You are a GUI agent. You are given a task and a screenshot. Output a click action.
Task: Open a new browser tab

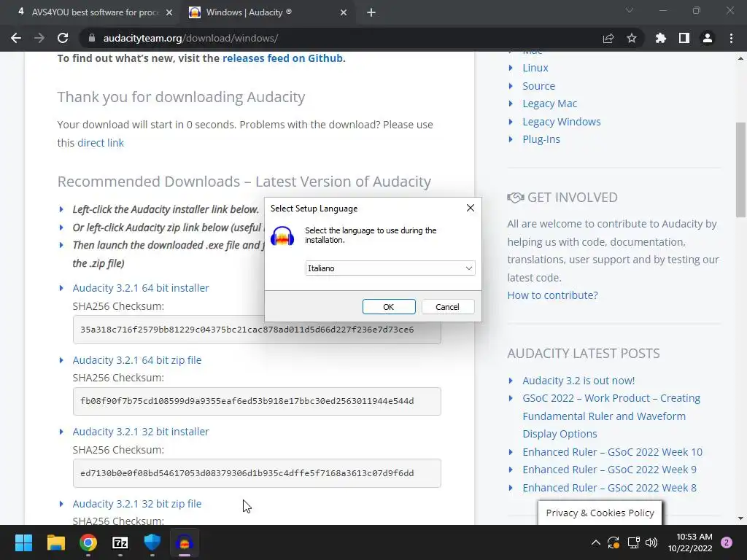pos(371,12)
